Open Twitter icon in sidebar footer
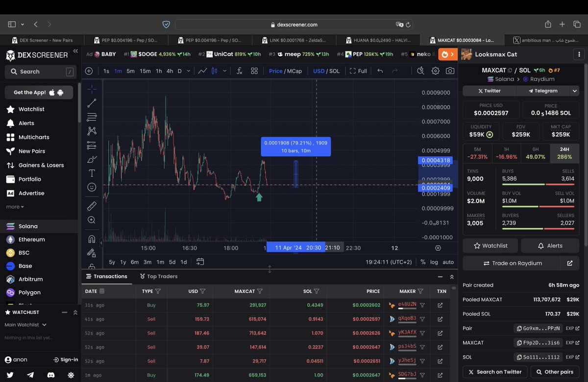The width and height of the screenshot is (588, 382). pyautogui.click(x=10, y=375)
